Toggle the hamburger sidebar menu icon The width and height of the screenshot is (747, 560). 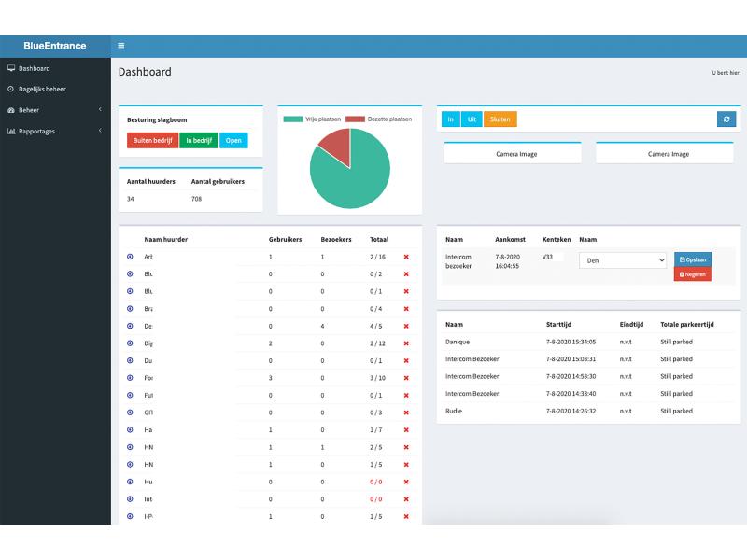pos(121,46)
